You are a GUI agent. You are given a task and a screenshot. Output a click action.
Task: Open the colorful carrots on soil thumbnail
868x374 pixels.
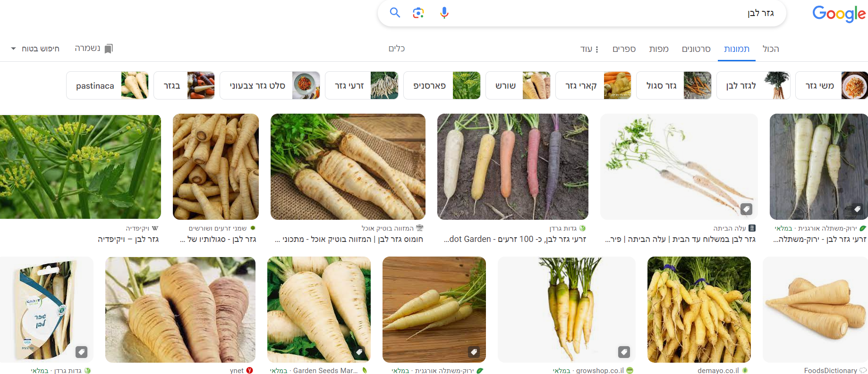pos(512,166)
